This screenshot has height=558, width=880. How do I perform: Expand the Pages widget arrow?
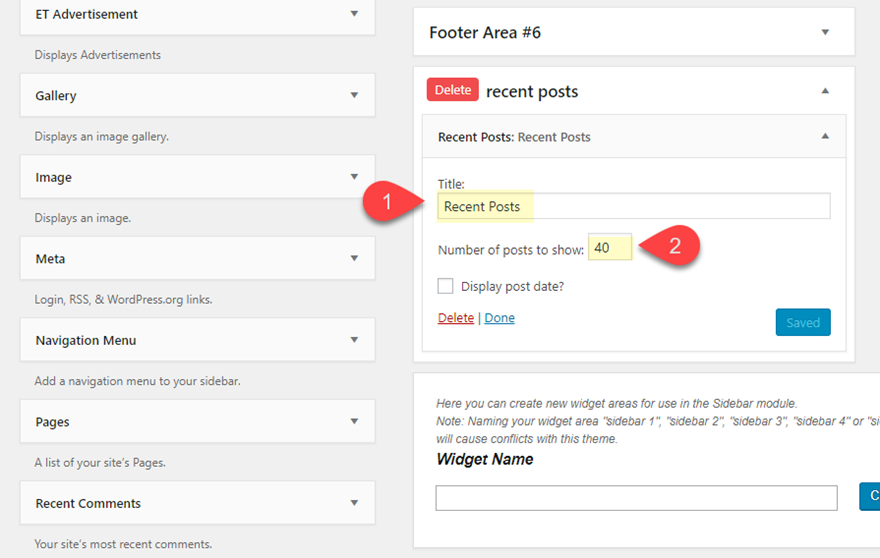354,421
